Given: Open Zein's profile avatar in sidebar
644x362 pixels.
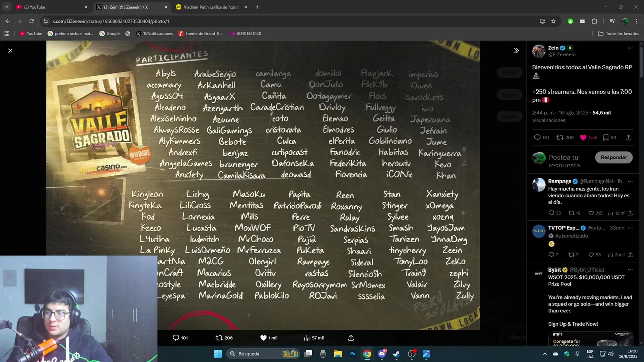Looking at the screenshot, I should [539, 51].
